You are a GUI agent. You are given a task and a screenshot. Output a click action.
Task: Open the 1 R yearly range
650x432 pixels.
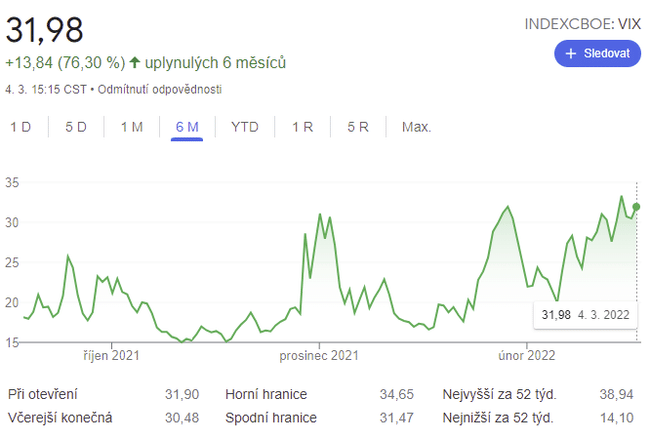(303, 127)
